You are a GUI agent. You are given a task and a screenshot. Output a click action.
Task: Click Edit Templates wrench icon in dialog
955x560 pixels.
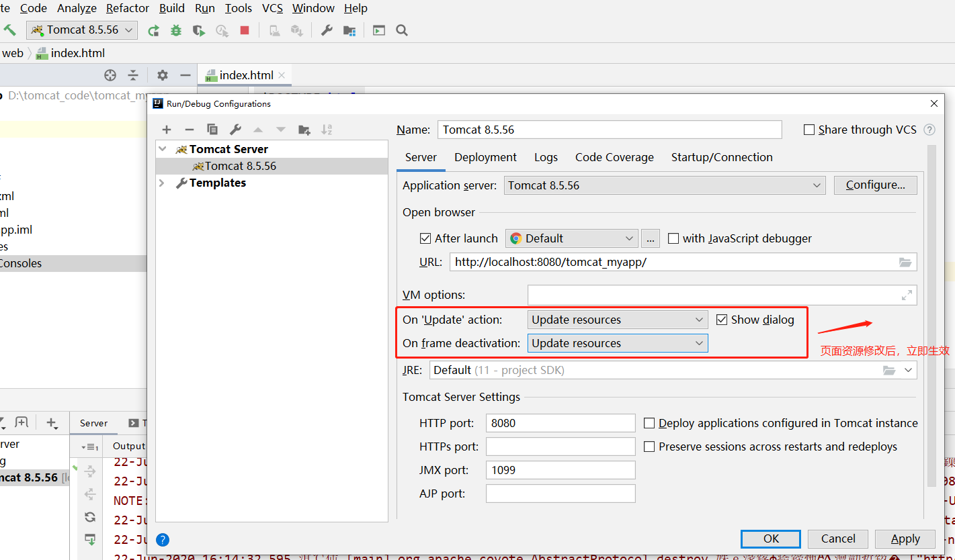[x=235, y=130]
